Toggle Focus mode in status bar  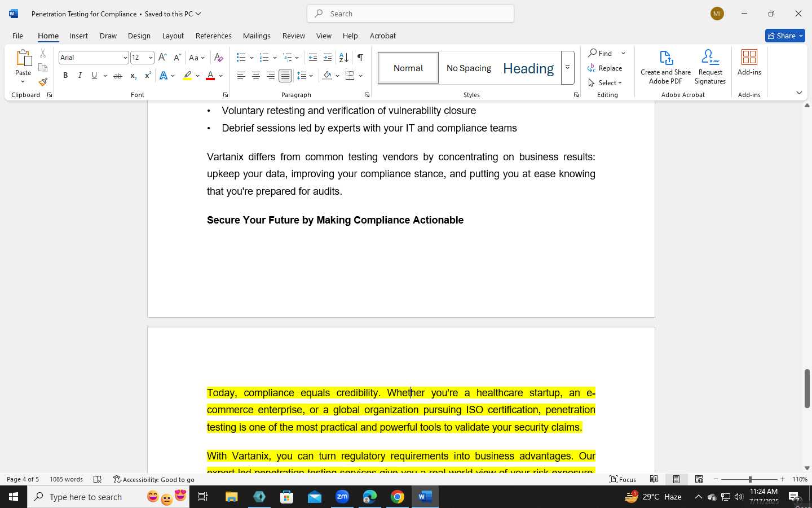[x=623, y=479]
